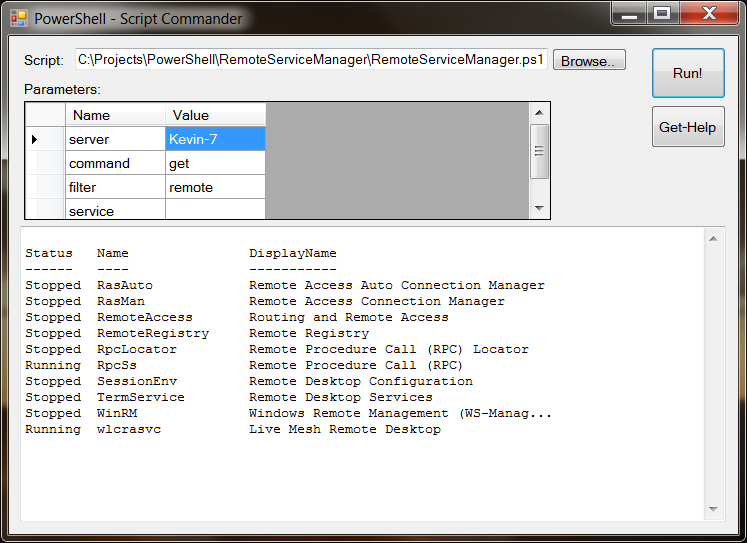Click the RpcLocator service name
Screen dimensions: 747x543
pyautogui.click(x=137, y=349)
